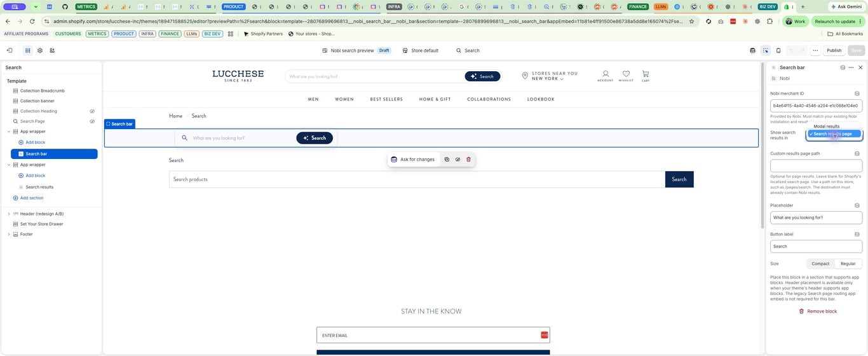Collapse the second App wrapper section
Screen dimensions: 868x356
(9, 165)
